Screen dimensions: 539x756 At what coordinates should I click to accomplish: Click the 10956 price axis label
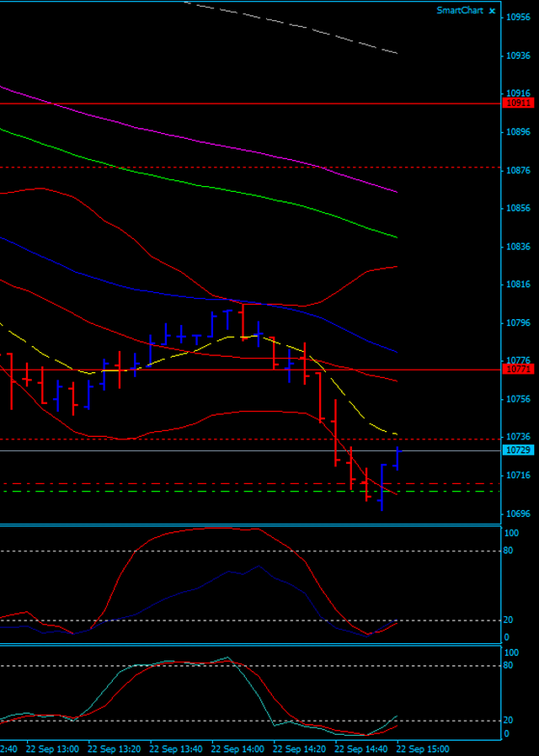pos(517,17)
